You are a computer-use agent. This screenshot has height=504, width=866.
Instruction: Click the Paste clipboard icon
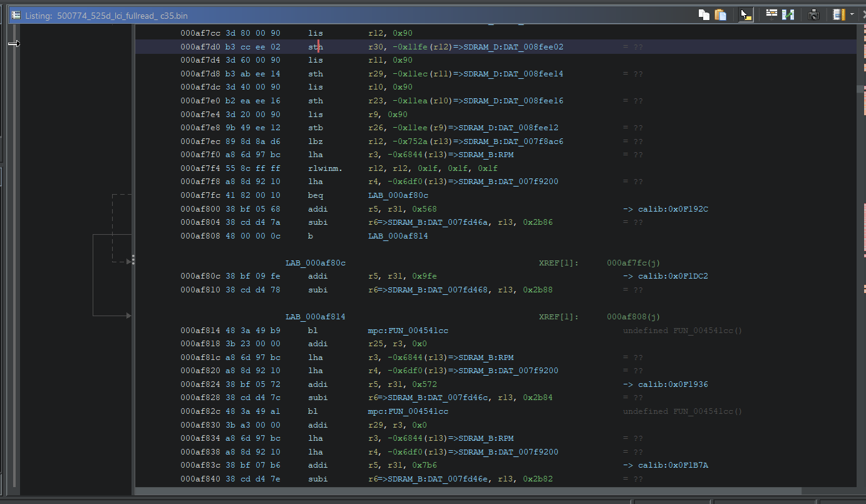tap(721, 15)
